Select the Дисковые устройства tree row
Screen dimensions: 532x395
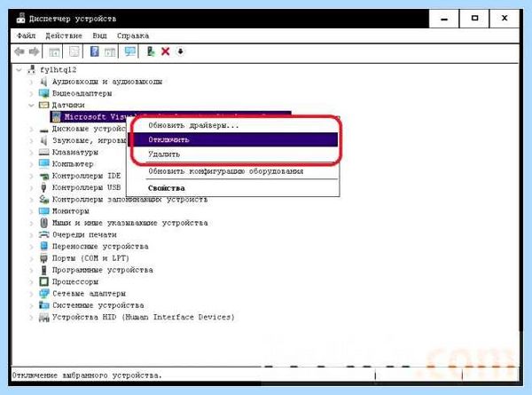pos(82,129)
